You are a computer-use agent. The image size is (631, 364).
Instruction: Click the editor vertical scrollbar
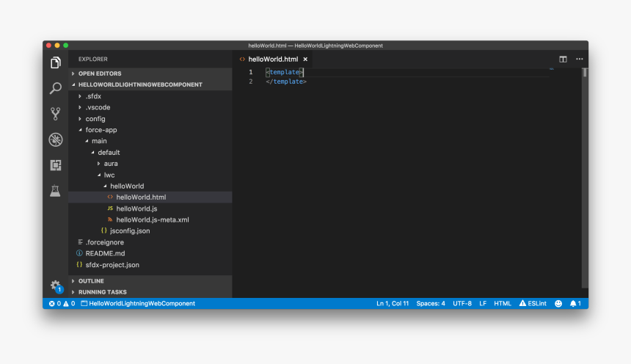tap(585, 177)
